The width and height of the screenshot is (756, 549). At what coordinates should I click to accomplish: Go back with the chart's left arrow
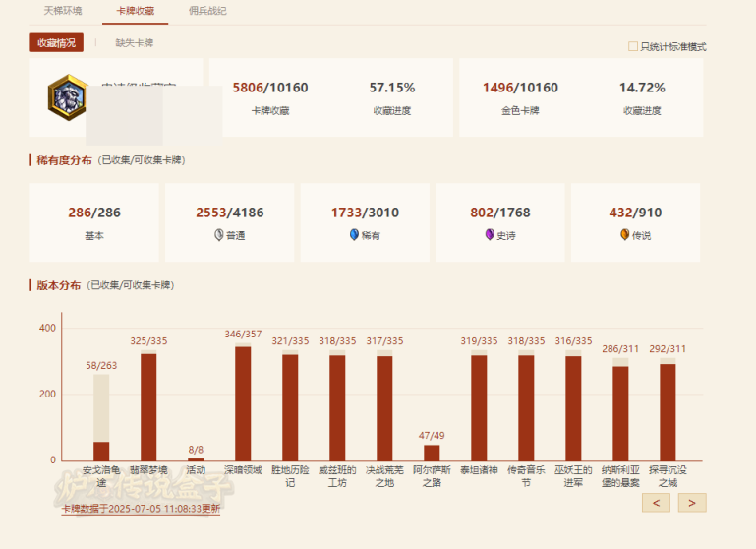pos(656,503)
